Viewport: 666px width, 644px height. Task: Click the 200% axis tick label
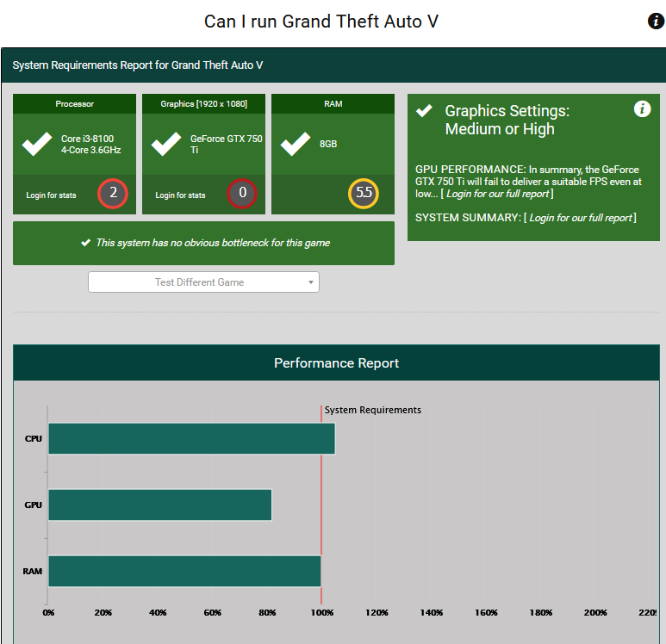pyautogui.click(x=595, y=613)
